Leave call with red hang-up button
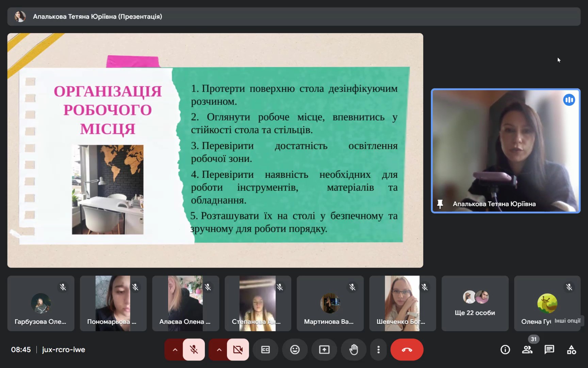588x368 pixels. coord(407,350)
